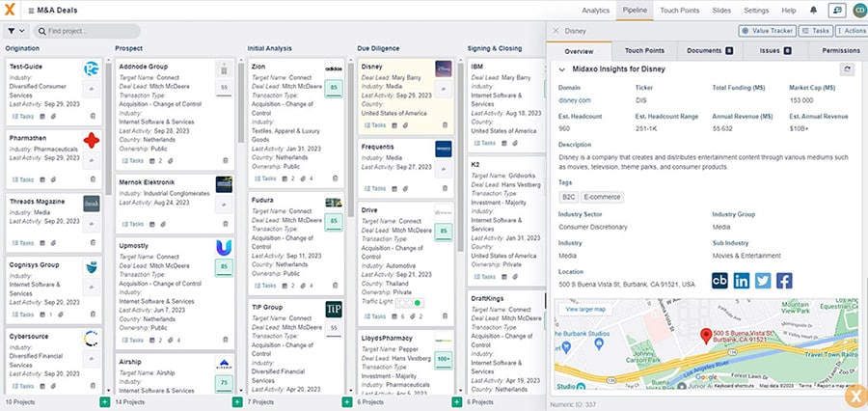Add a project to Initial Analysis column
This screenshot has height=411, width=868.
coord(347,402)
